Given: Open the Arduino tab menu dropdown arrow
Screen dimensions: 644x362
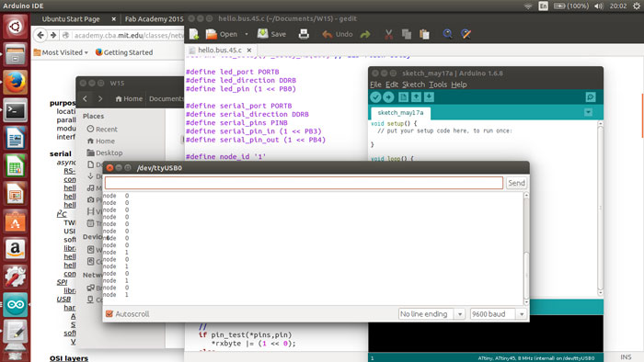Looking at the screenshot, I should point(588,112).
